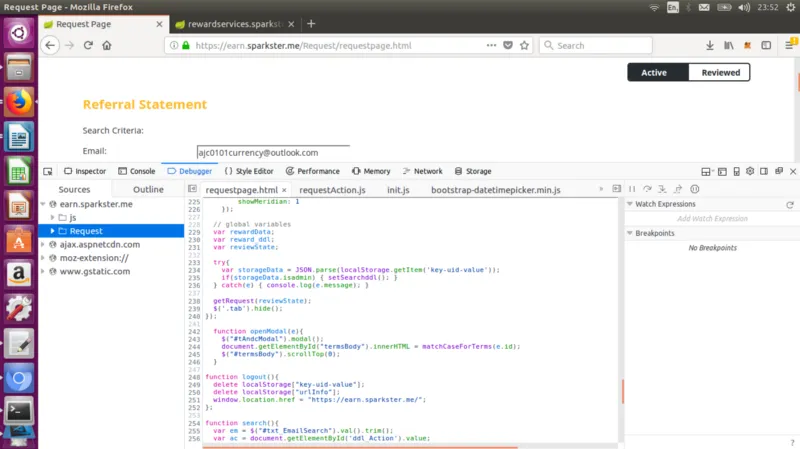Toggle the sources pane collapse icon
The height and width of the screenshot is (449, 800).
192,189
